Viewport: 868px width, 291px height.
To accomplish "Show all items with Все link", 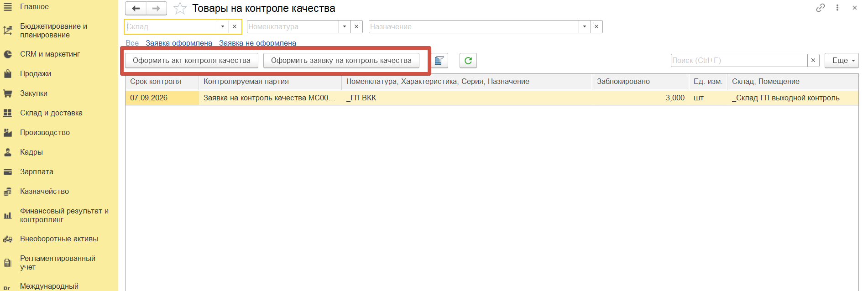I will 132,43.
